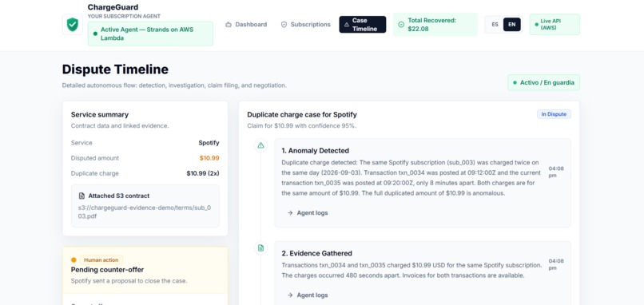644x305 pixels.
Task: Click the Evidence Gathered document timeline marker
Action: coord(260,248)
